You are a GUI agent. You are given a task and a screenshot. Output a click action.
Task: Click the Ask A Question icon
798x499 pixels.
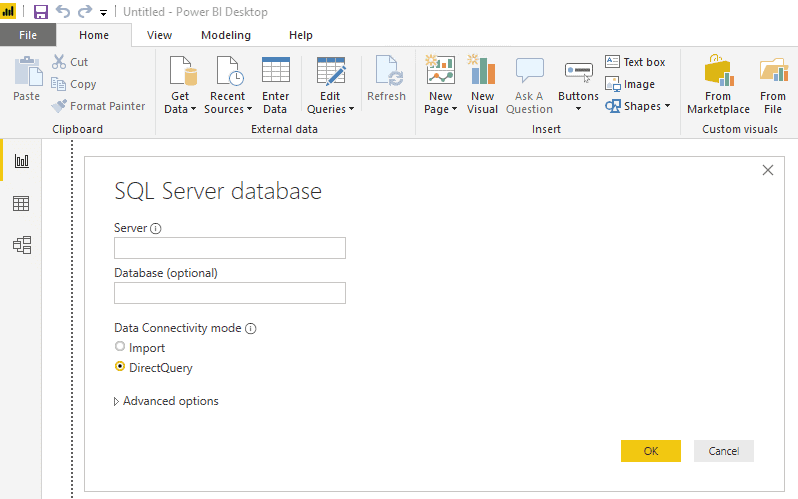tap(529, 71)
